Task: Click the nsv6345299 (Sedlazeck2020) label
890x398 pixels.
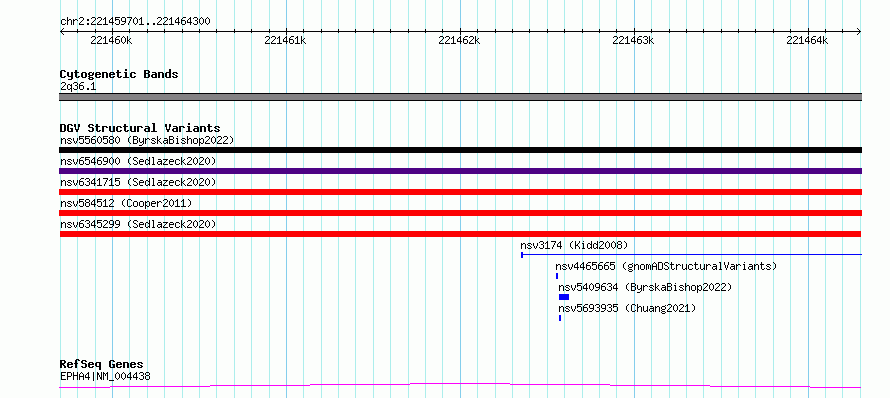Action: coord(138,224)
